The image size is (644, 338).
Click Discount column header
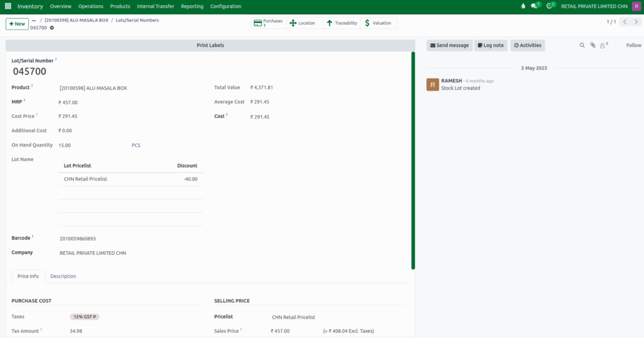[x=187, y=166]
